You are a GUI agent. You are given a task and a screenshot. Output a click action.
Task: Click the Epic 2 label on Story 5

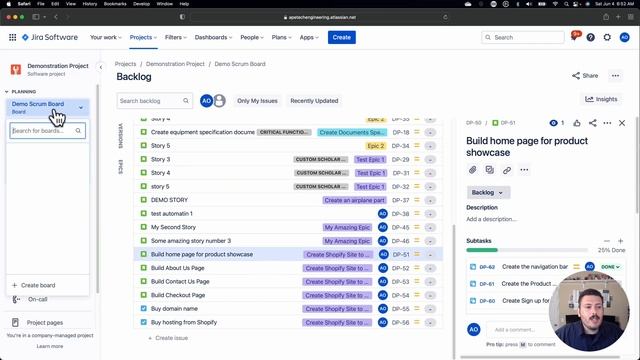pos(376,146)
